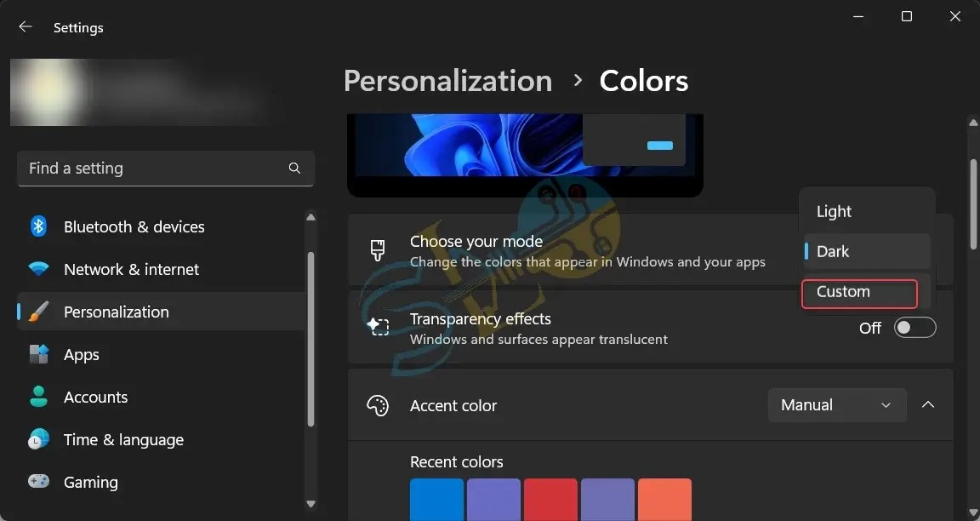Collapse the Accent color section chevron
Screen dimensions: 980x521
[x=928, y=404]
